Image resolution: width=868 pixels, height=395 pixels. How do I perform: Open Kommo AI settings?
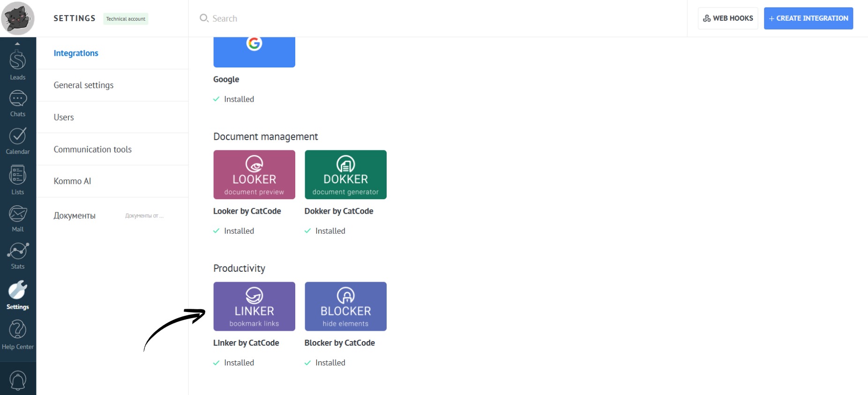pos(72,181)
